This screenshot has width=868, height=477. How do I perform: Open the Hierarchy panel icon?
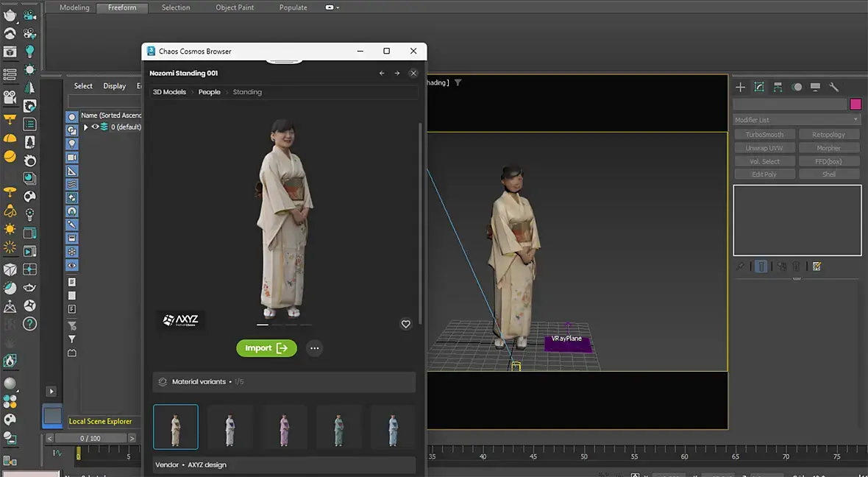778,87
